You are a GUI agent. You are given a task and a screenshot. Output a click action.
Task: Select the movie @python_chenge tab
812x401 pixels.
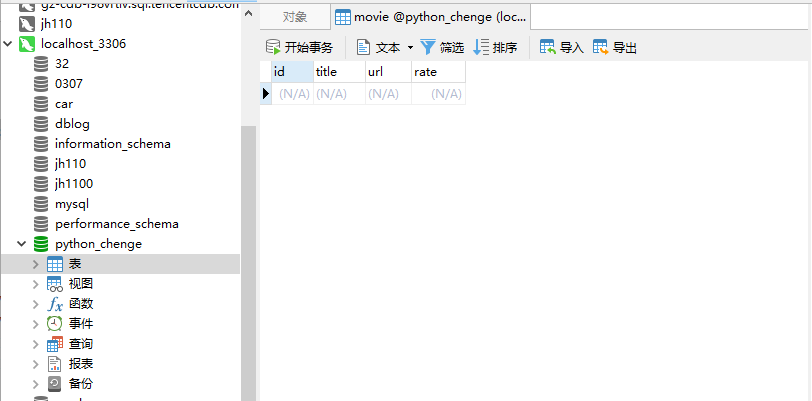(x=430, y=17)
